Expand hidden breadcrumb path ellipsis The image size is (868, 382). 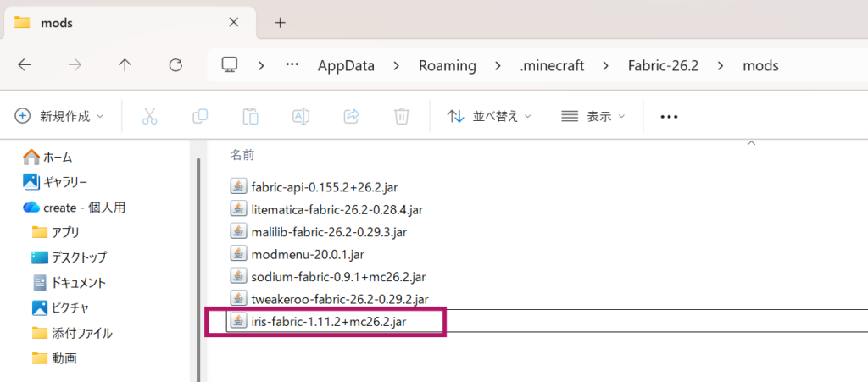(x=292, y=66)
